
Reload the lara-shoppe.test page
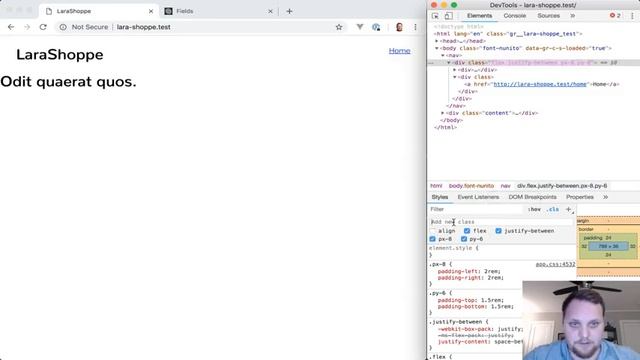point(43,27)
